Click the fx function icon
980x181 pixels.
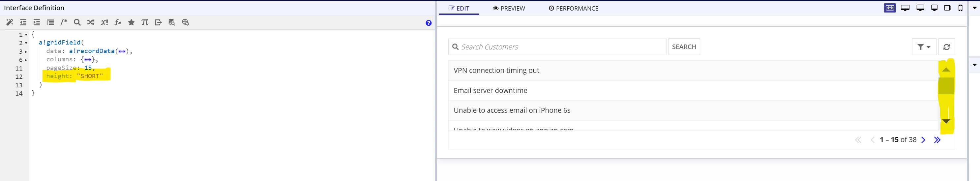click(118, 22)
